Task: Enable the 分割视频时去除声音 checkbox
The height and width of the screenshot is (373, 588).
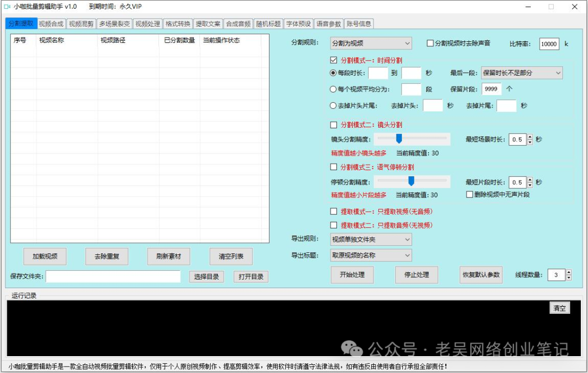Action: [x=430, y=43]
